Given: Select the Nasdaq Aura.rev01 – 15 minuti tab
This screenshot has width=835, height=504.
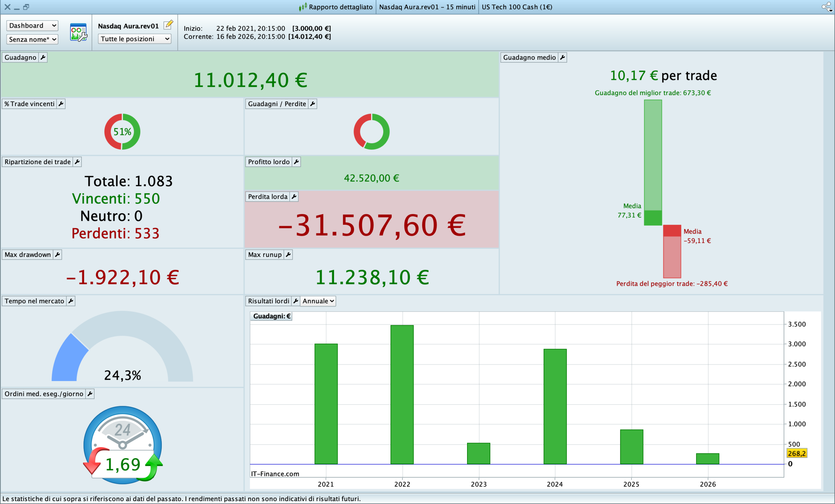Looking at the screenshot, I should 427,7.
